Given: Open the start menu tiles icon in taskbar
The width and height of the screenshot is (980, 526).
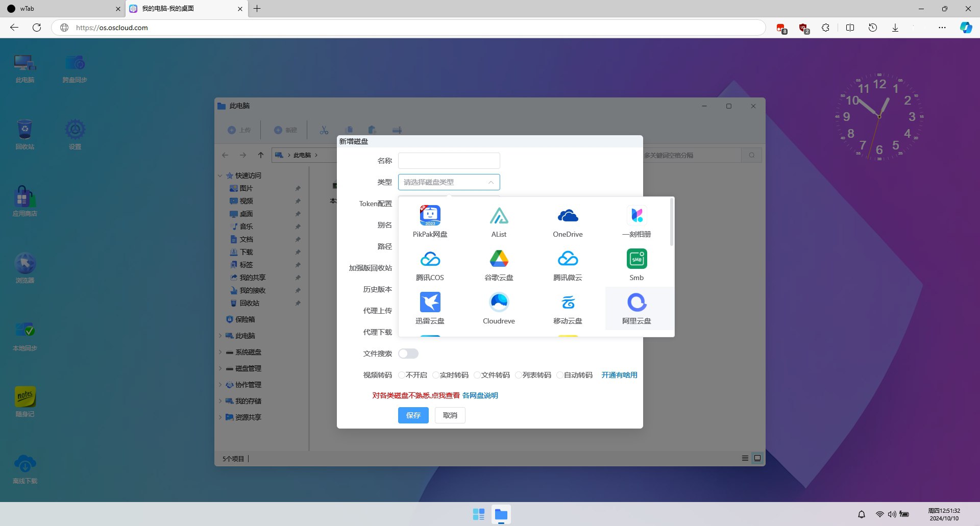Looking at the screenshot, I should pos(478,514).
